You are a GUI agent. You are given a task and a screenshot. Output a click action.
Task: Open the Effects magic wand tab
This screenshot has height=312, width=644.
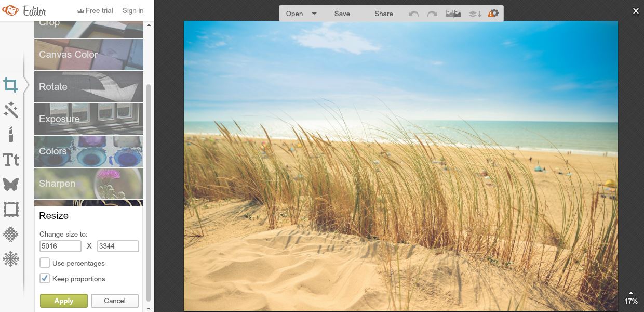pos(11,110)
